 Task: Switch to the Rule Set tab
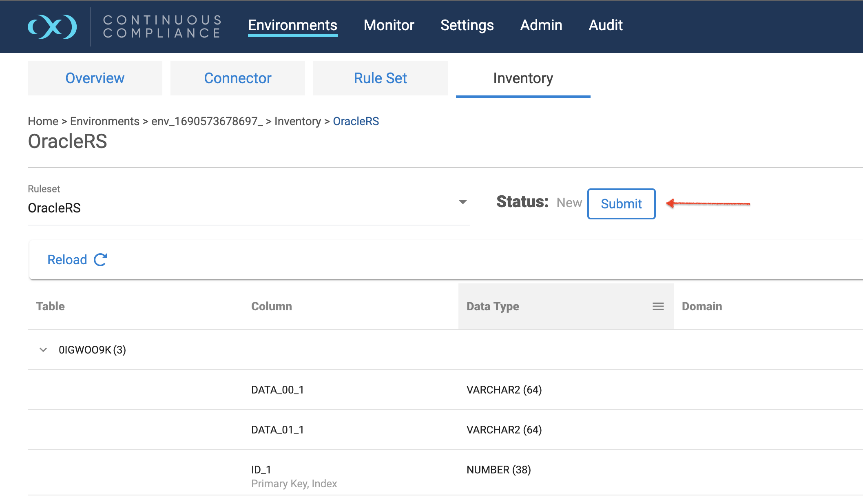click(380, 78)
